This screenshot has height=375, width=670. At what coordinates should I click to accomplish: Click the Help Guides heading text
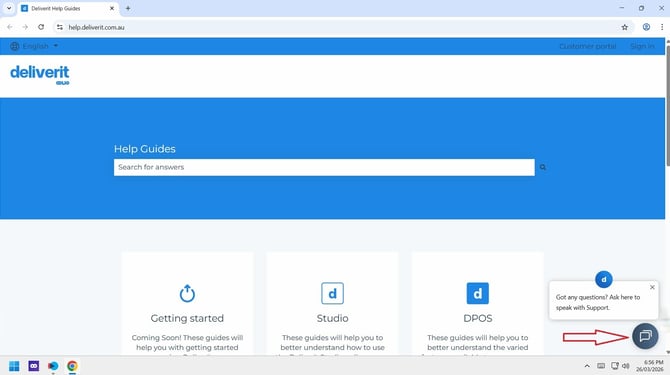144,149
